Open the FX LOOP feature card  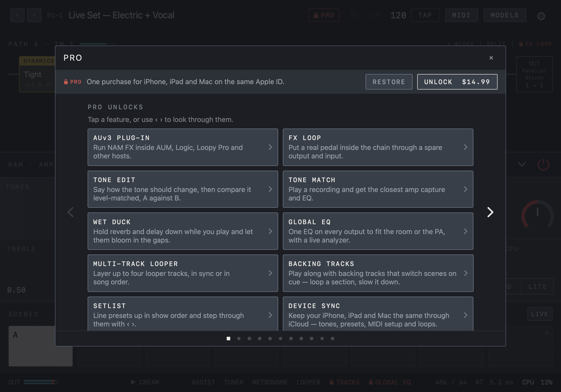point(378,147)
